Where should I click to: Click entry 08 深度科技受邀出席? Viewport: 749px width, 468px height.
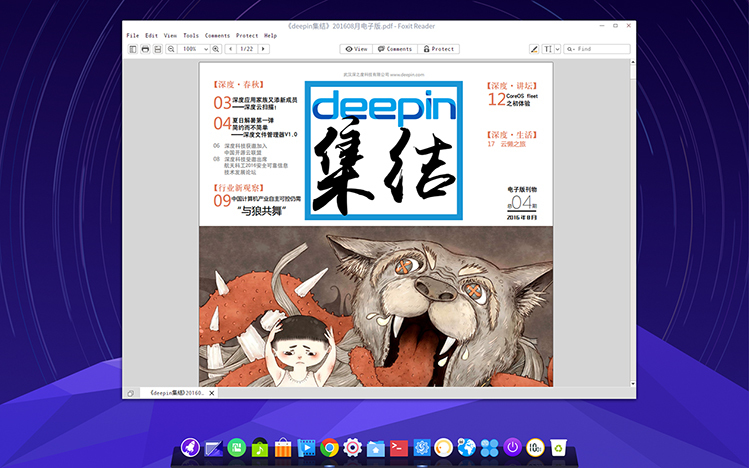[x=250, y=165]
